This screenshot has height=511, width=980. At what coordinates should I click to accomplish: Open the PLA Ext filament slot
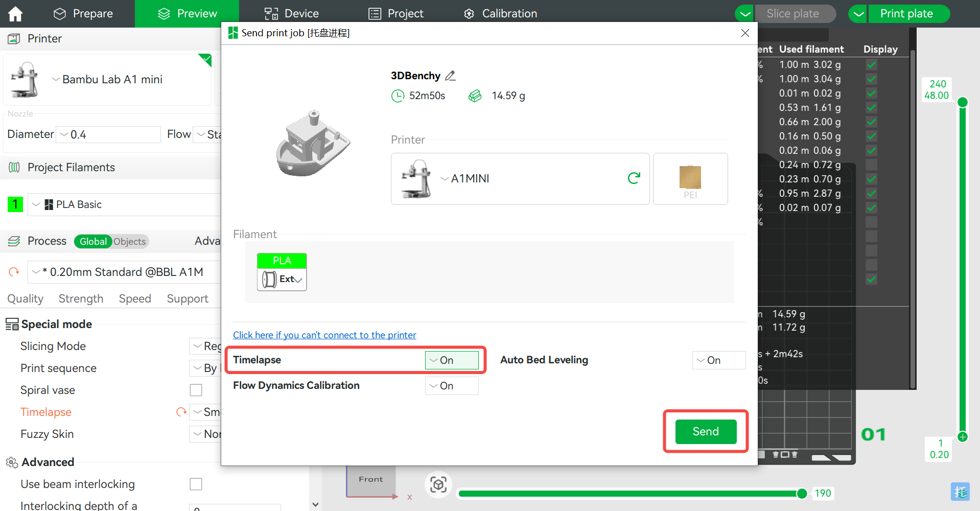point(282,272)
